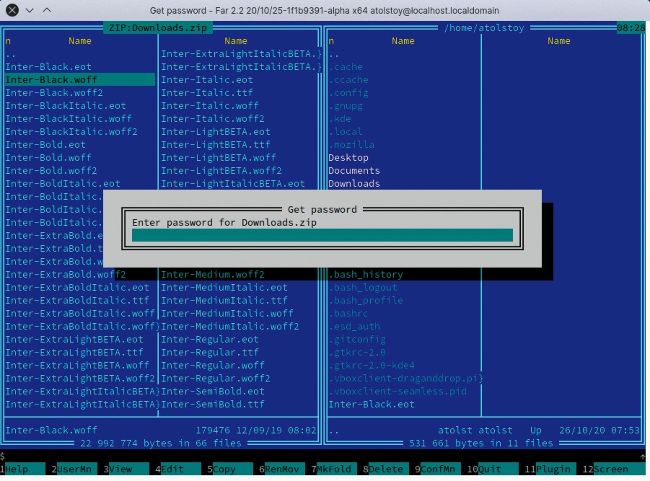Select the Desktop folder in right panel

348,158
